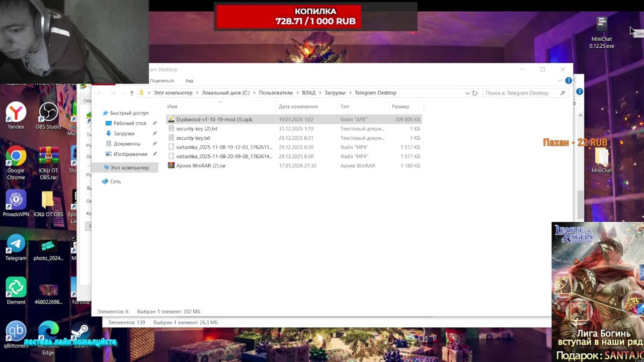The height and width of the screenshot is (362, 644).
Task: Sort files by Имя column
Action: (x=172, y=107)
